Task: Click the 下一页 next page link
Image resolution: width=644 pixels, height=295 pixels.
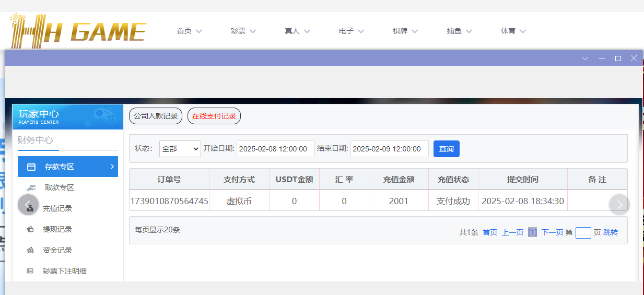Action: 552,232
